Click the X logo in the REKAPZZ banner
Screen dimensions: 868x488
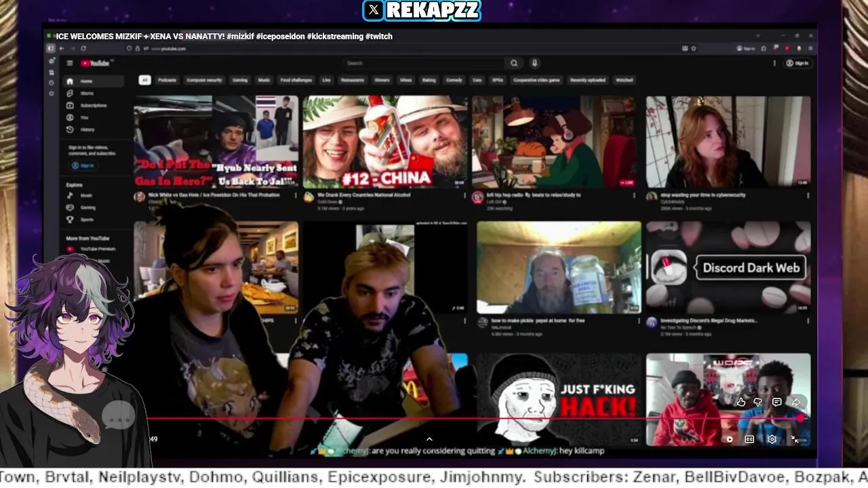[x=374, y=10]
